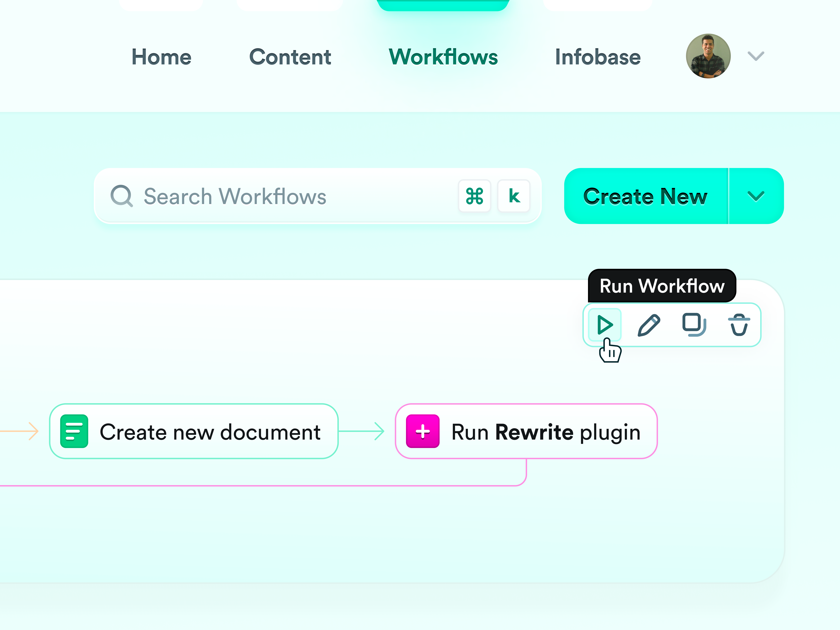Open the Content tab
This screenshot has height=630, width=840.
290,57
